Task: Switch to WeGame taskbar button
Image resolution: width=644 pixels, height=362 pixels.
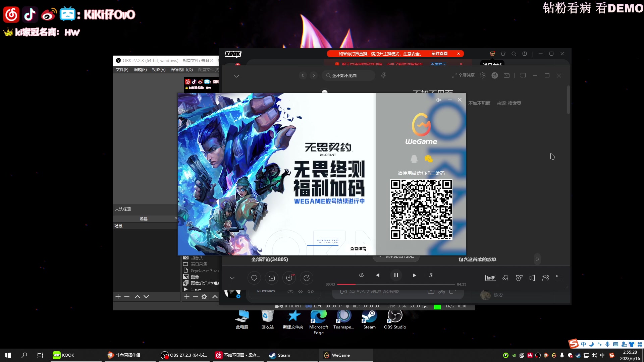Action: click(345, 355)
